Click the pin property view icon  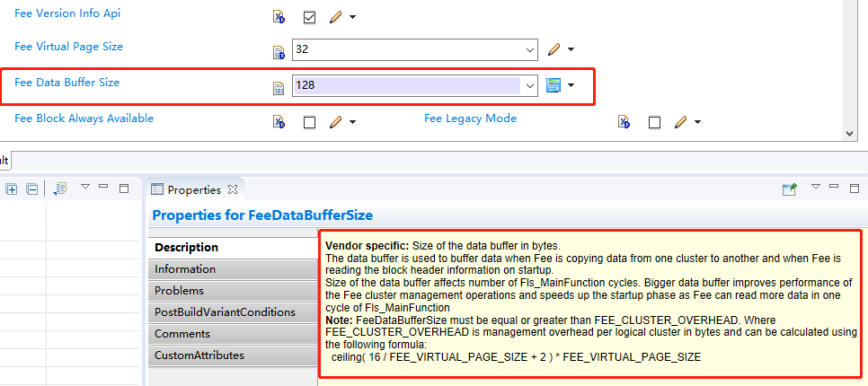(x=790, y=189)
